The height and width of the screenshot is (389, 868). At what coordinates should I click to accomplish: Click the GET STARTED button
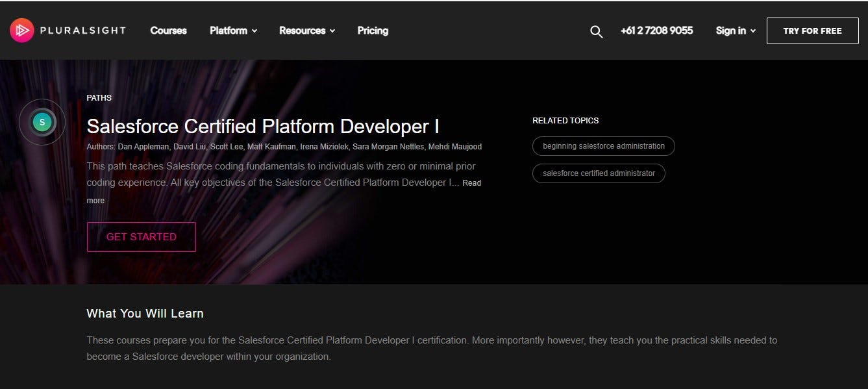(x=141, y=236)
